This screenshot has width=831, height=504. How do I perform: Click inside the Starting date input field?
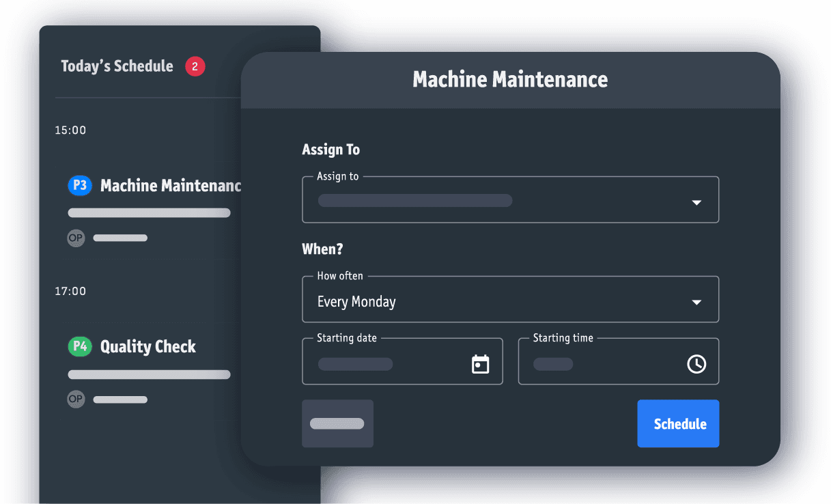coord(382,364)
